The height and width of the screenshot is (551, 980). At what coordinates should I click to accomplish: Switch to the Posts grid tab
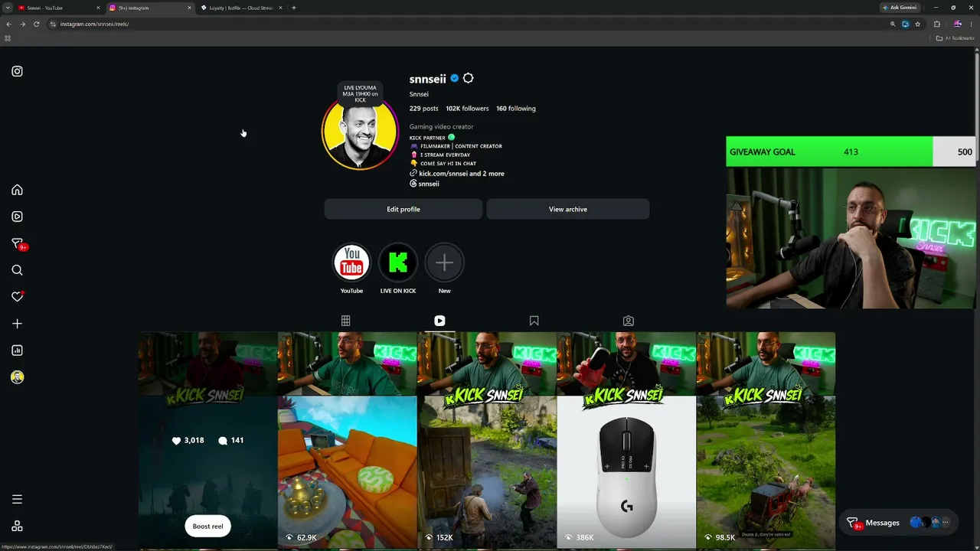345,321
